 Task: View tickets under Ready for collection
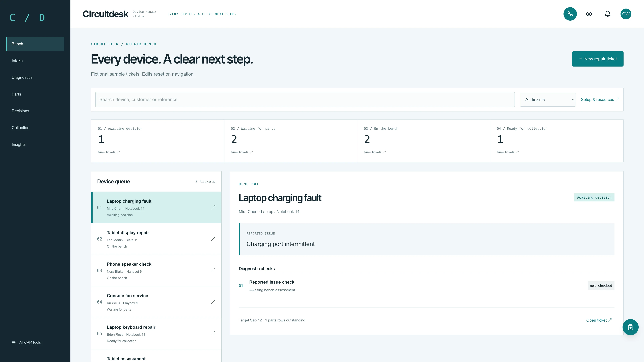coord(508,152)
